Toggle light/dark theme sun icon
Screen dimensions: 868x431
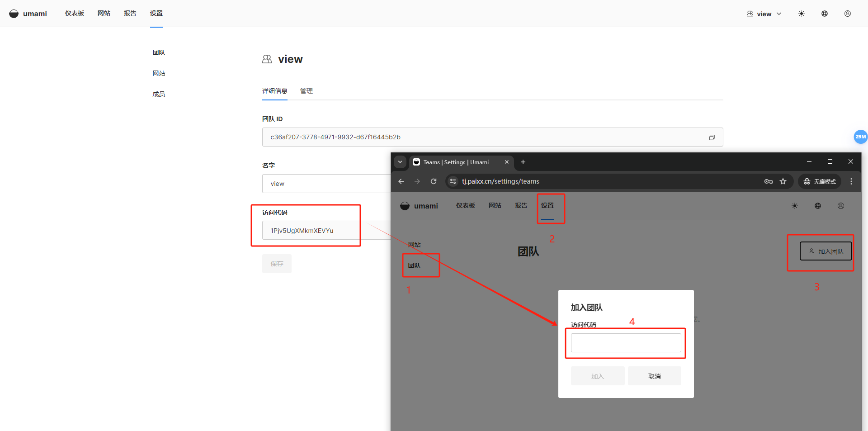click(x=801, y=14)
